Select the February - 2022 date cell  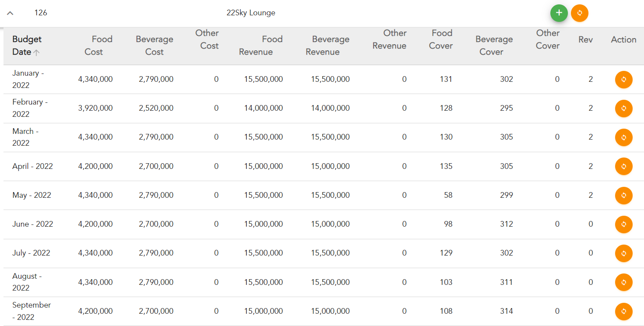pos(30,108)
